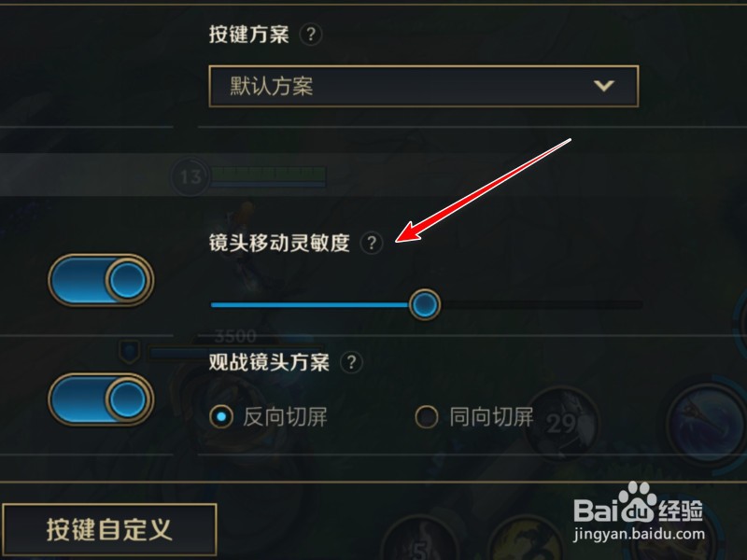Open help tooltip beside 按键方案

coord(311,35)
